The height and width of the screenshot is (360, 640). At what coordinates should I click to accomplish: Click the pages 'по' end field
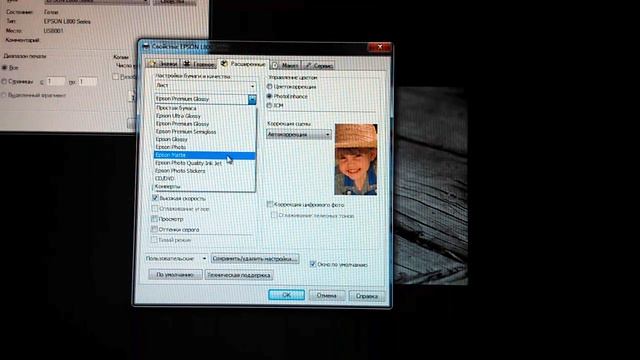pyautogui.click(x=88, y=82)
